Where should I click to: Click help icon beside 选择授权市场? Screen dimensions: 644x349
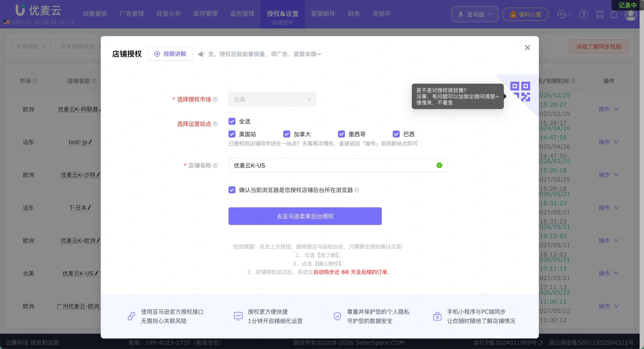pos(215,99)
